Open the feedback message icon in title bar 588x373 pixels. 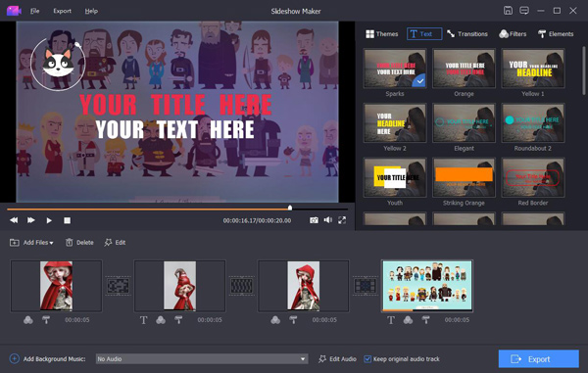524,11
